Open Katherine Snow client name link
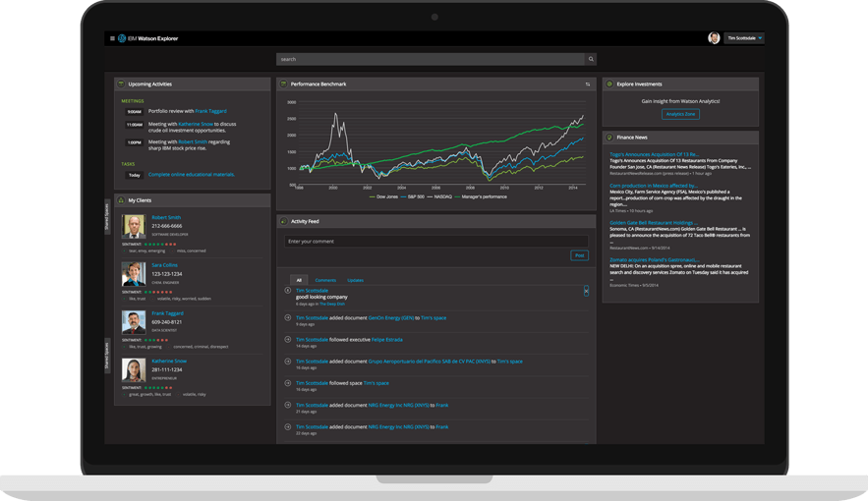The width and height of the screenshot is (868, 501). tap(169, 362)
